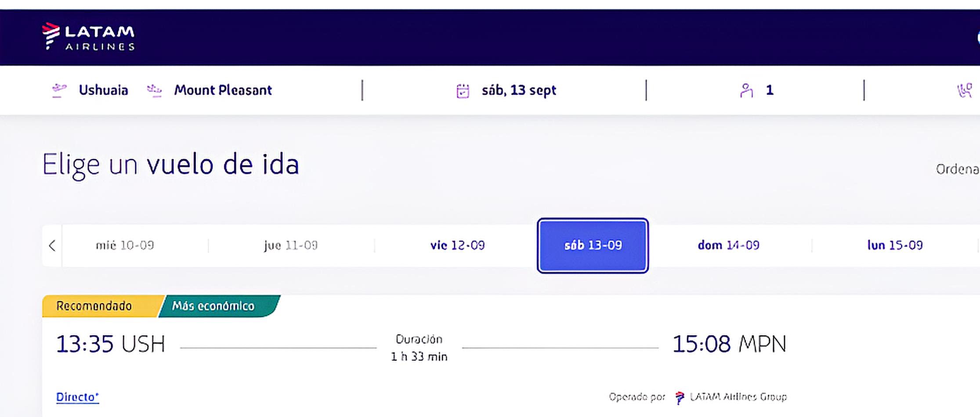
Task: Click the LATAM Airlines logo
Action: [x=88, y=36]
